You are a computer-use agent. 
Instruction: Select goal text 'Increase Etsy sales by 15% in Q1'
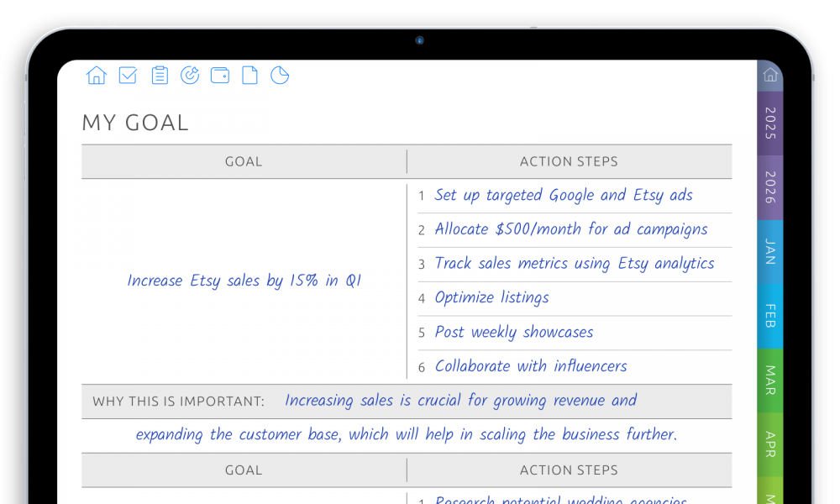click(244, 281)
